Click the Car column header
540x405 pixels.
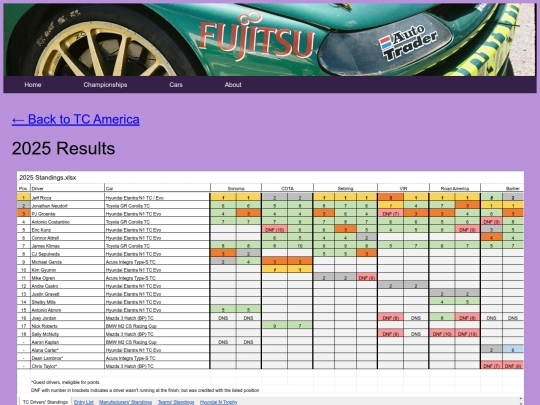coord(157,188)
